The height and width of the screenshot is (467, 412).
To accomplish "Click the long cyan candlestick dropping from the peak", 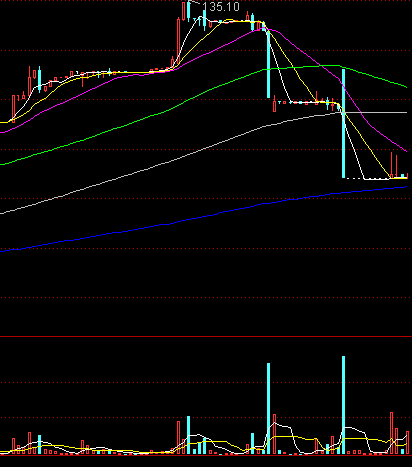I will 268,63.
